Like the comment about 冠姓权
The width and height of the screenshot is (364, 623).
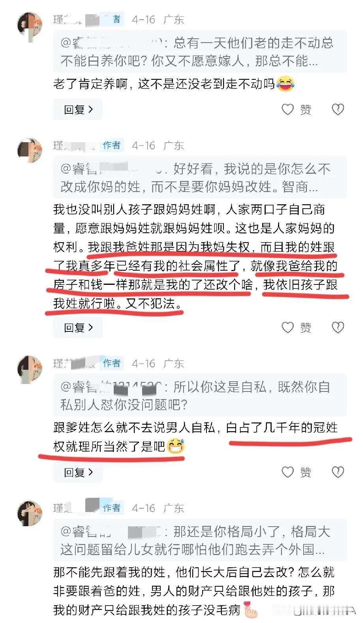pos(287,472)
